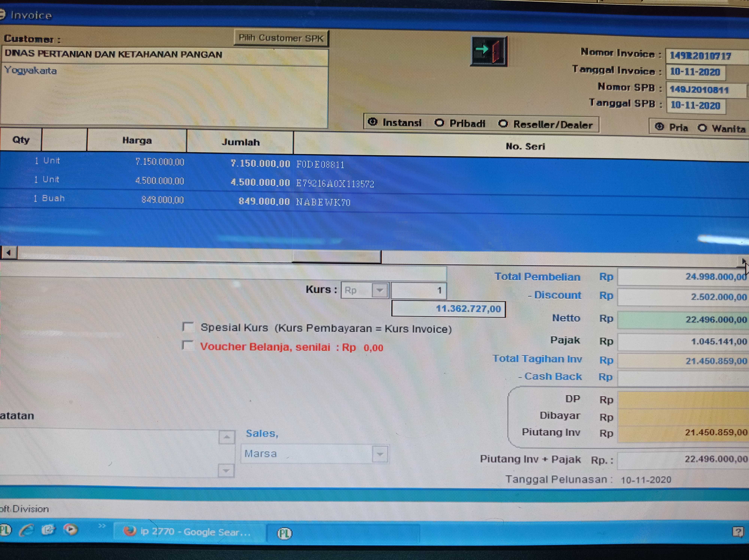Image resolution: width=749 pixels, height=560 pixels.
Task: Expand the Sales dropdown showing Marsa
Action: [380, 454]
